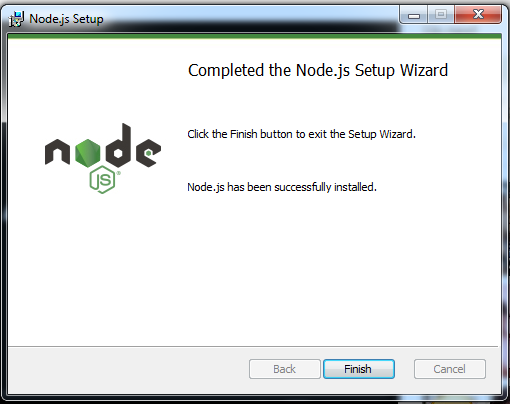
Task: Click the green banner strip below title bar
Action: tap(255, 36)
